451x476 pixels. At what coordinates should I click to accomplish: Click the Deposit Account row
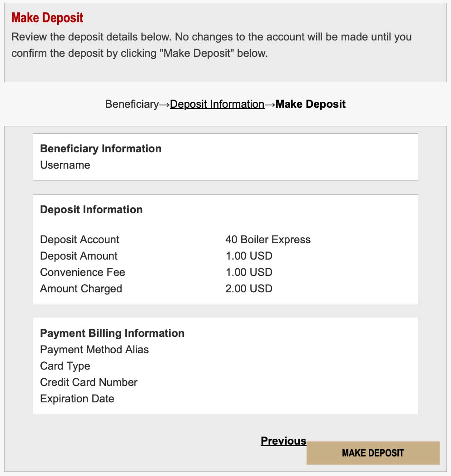tap(79, 240)
